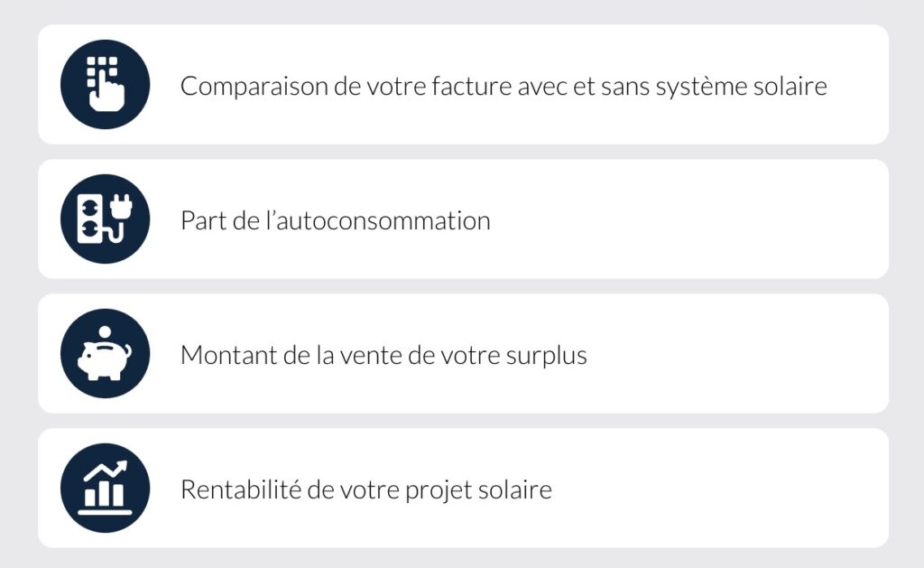Open "Montant de la vente de votre surplus"
924x568 pixels.
pyautogui.click(x=383, y=355)
